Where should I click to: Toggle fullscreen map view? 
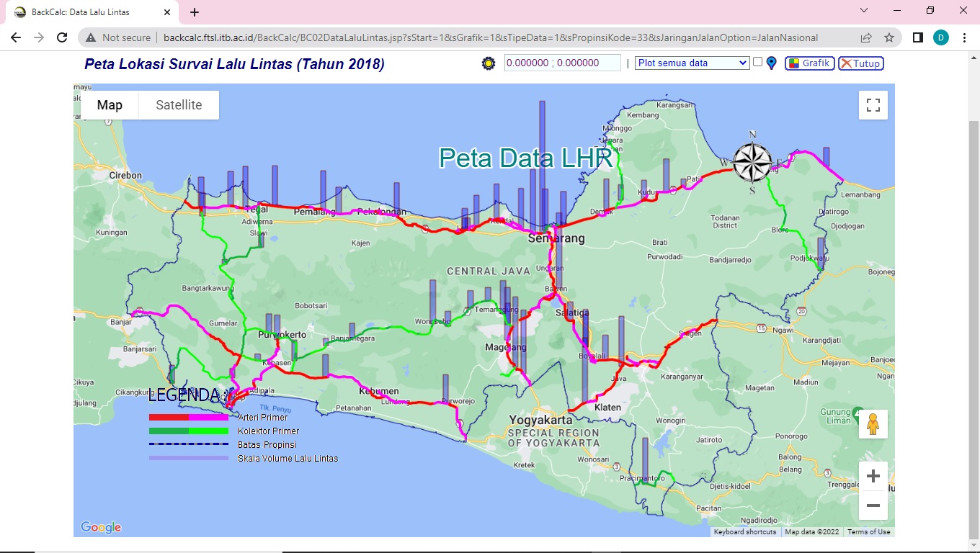pyautogui.click(x=873, y=105)
